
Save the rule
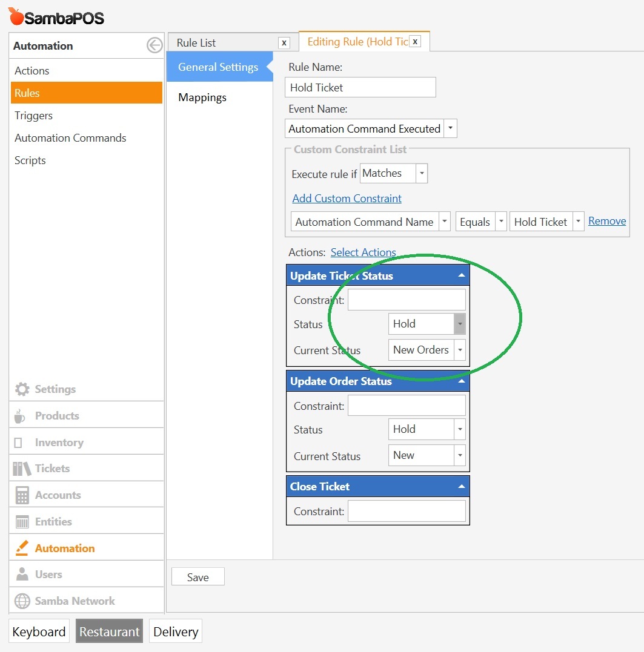pyautogui.click(x=198, y=577)
